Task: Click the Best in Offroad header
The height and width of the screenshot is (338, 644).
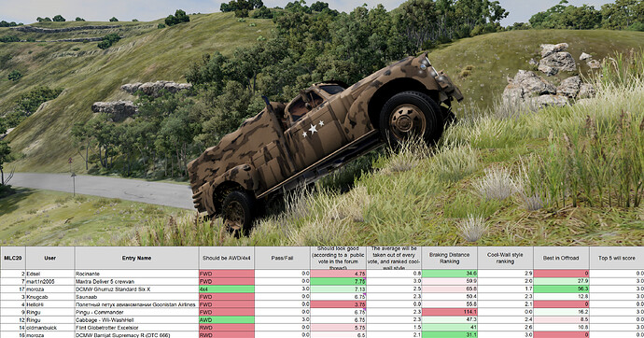Action: [x=561, y=258]
